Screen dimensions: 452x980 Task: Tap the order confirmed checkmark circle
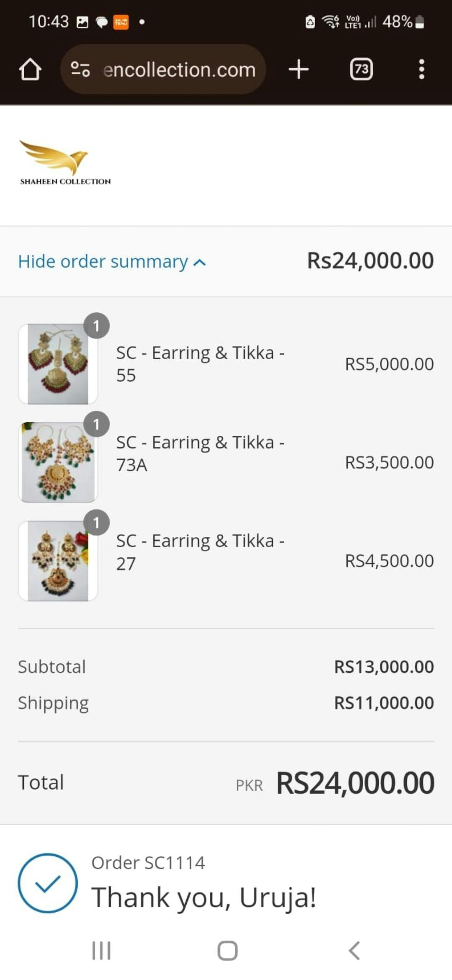48,883
